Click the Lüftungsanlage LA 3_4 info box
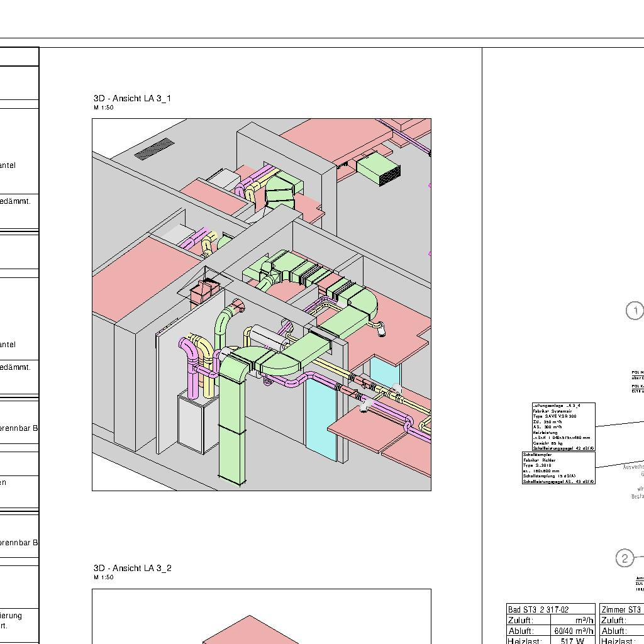 pos(563,427)
